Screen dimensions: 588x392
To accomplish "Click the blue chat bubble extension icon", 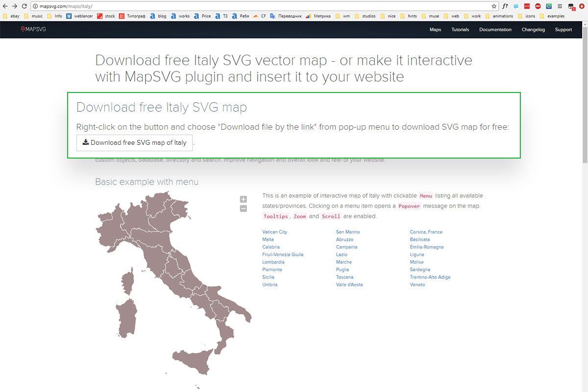I will [x=516, y=6].
